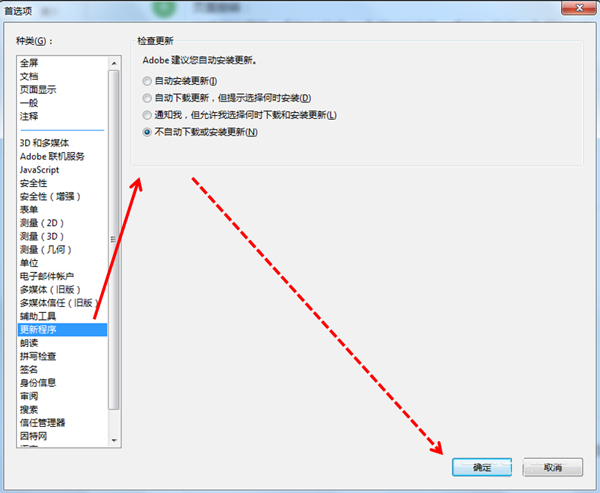This screenshot has width=600, height=493.
Task: Click the 取消 button
Action: [553, 467]
